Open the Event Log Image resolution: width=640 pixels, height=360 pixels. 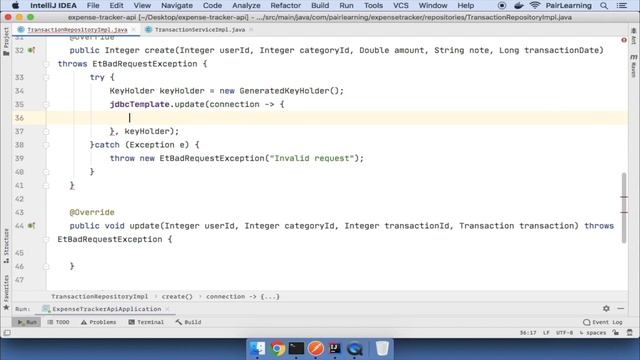tap(603, 322)
